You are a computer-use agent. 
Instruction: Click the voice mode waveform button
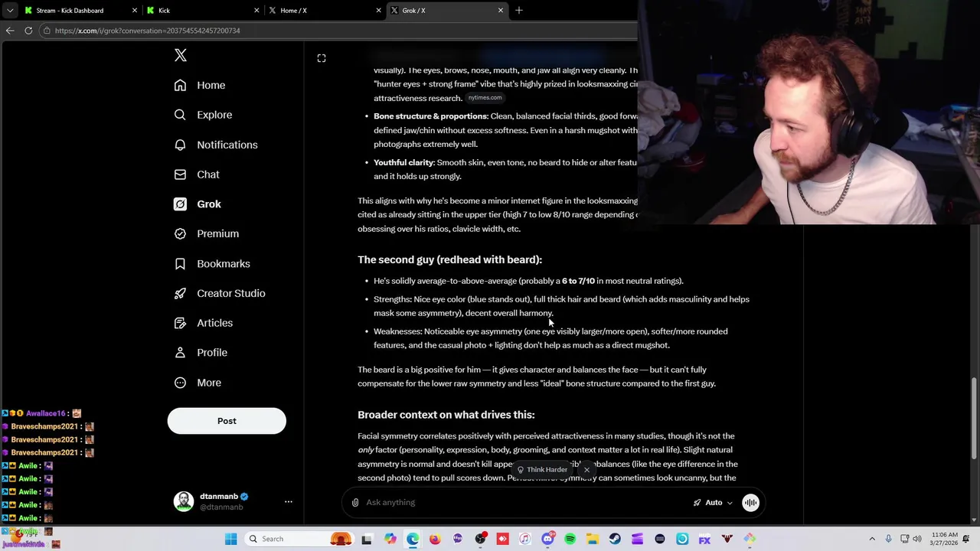(x=750, y=503)
